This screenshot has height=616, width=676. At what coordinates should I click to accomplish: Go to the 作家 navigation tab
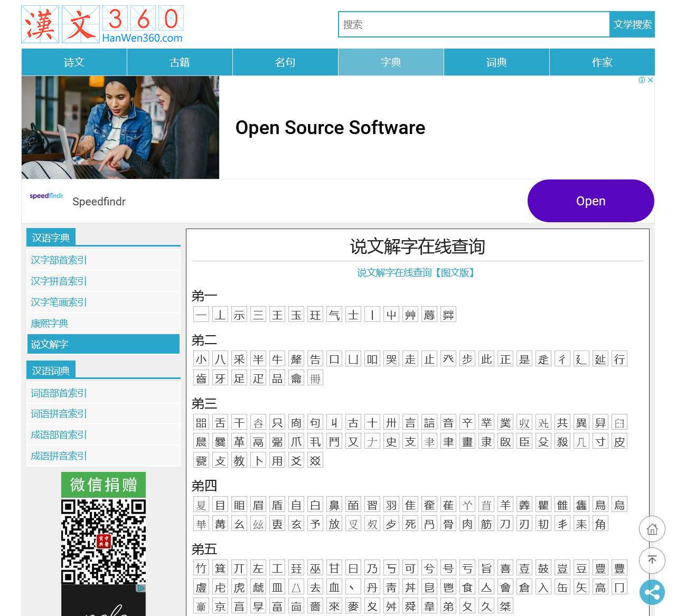pyautogui.click(x=602, y=62)
